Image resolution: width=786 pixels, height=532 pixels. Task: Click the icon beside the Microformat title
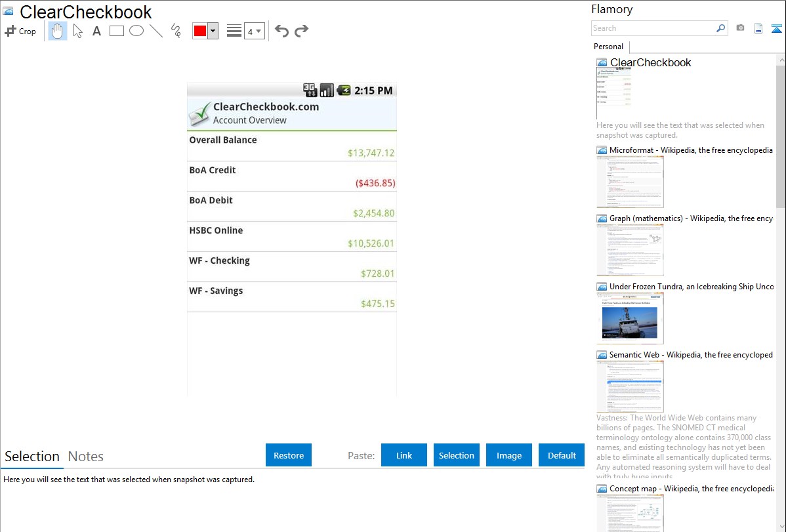602,150
